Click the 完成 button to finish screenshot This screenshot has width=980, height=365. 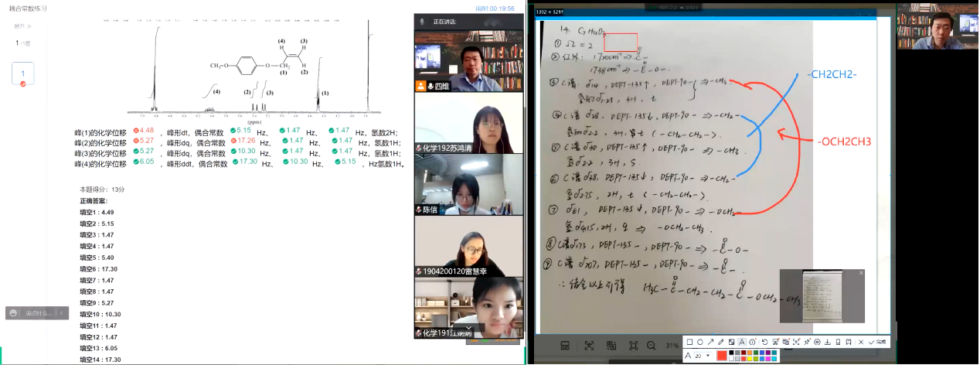tap(876, 342)
